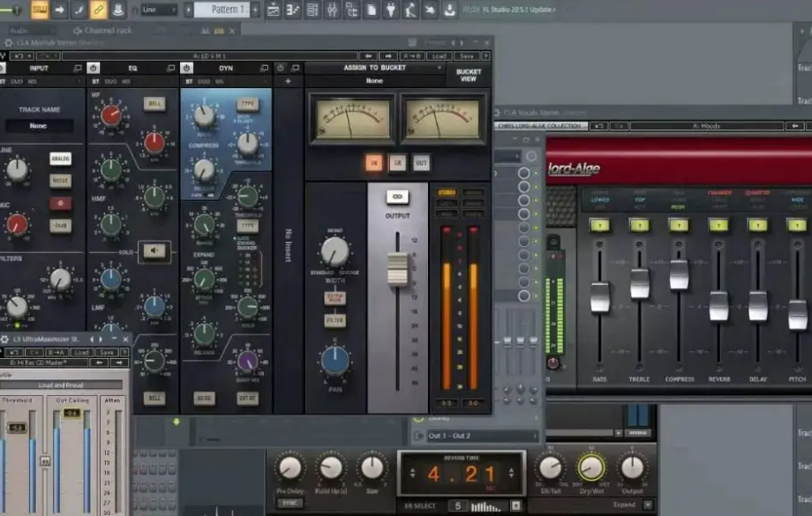Screen dimensions: 812x516
Task: Open CLA MixHub preset name dropdown
Action: (209, 56)
